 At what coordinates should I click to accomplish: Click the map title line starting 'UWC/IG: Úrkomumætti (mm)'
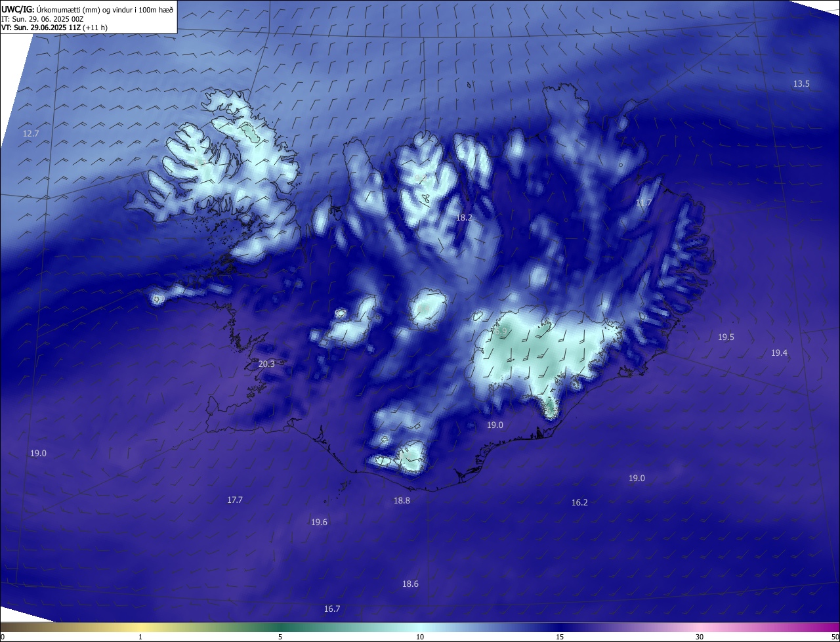pos(87,9)
